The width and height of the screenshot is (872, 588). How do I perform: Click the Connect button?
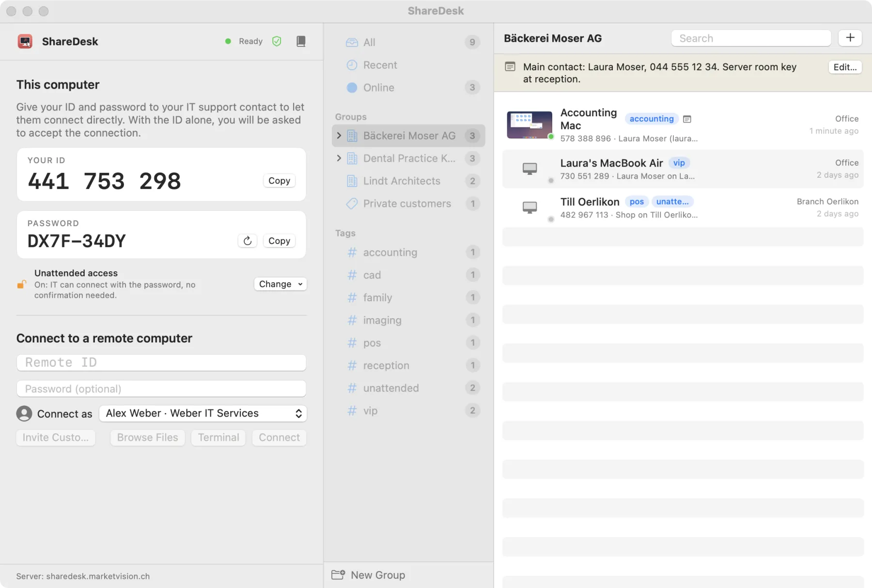tap(279, 437)
